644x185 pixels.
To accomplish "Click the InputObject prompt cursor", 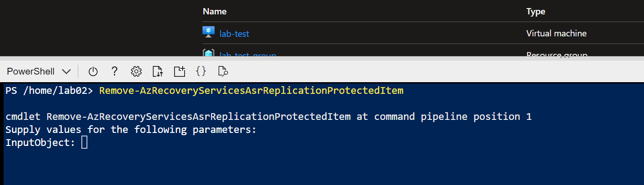I will coord(84,143).
